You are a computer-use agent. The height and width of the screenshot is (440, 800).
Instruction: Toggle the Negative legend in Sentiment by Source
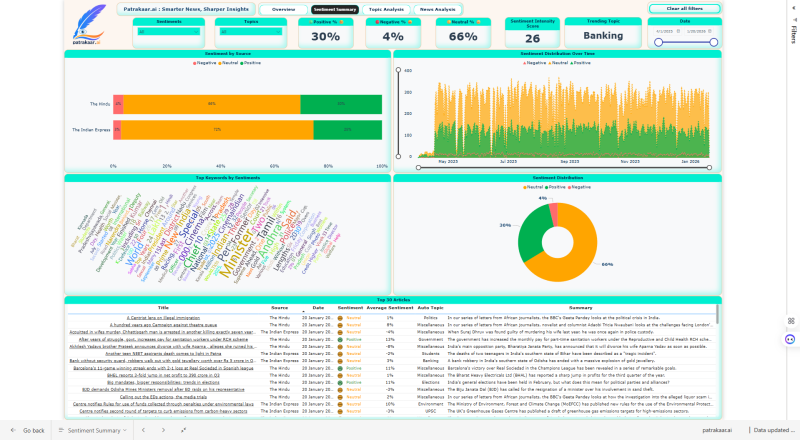click(207, 62)
